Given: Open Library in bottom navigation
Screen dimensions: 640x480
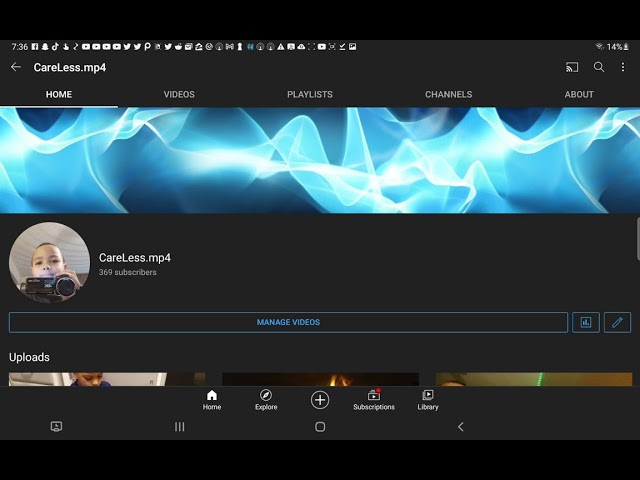Looking at the screenshot, I should tap(428, 400).
